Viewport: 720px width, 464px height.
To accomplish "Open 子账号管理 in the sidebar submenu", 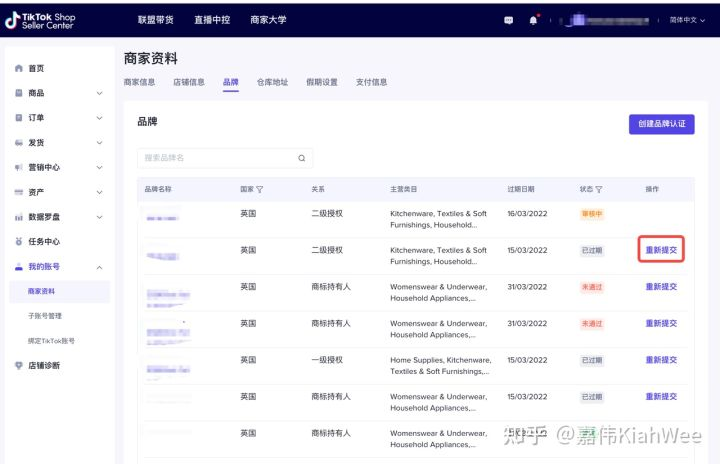I will click(45, 316).
